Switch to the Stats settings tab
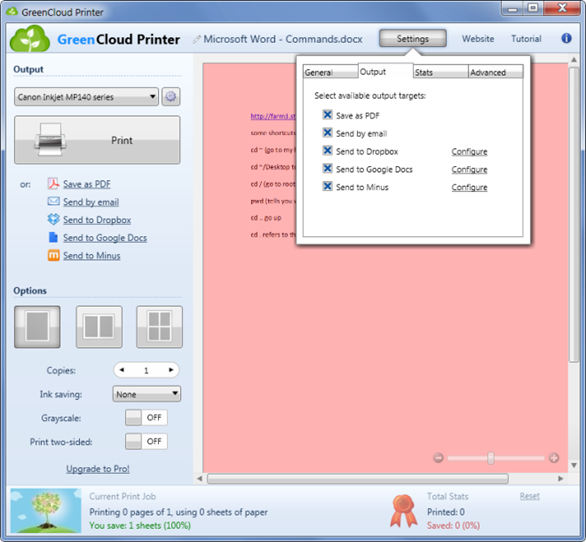586x542 pixels. click(x=441, y=71)
